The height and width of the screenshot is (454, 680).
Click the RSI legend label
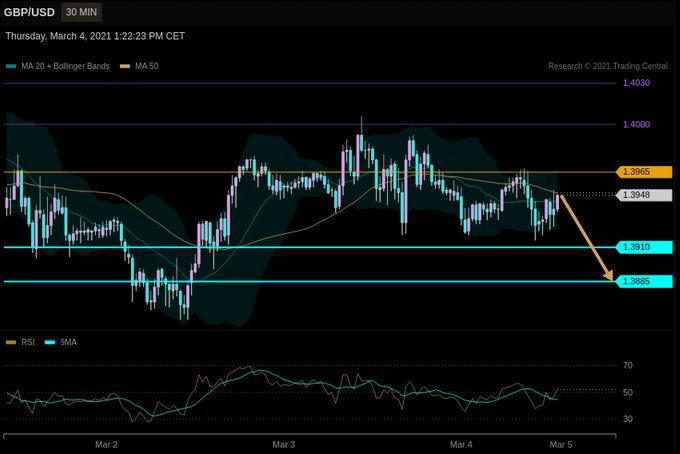point(28,342)
